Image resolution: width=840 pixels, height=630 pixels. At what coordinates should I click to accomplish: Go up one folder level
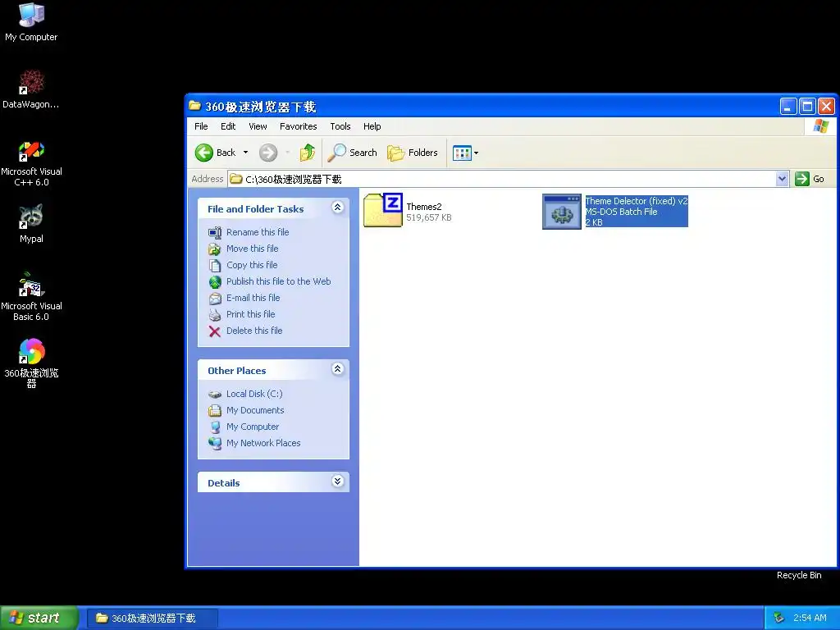[x=308, y=153]
